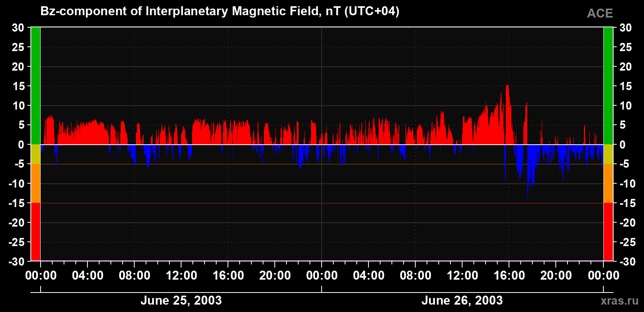This screenshot has height=312, width=644.
Task: Click the 12:00 time label for June 26
Action: click(x=462, y=276)
